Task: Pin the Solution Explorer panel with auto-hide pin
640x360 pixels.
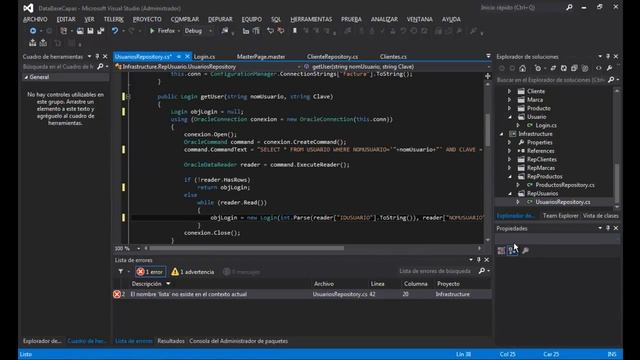Action: coord(608,56)
